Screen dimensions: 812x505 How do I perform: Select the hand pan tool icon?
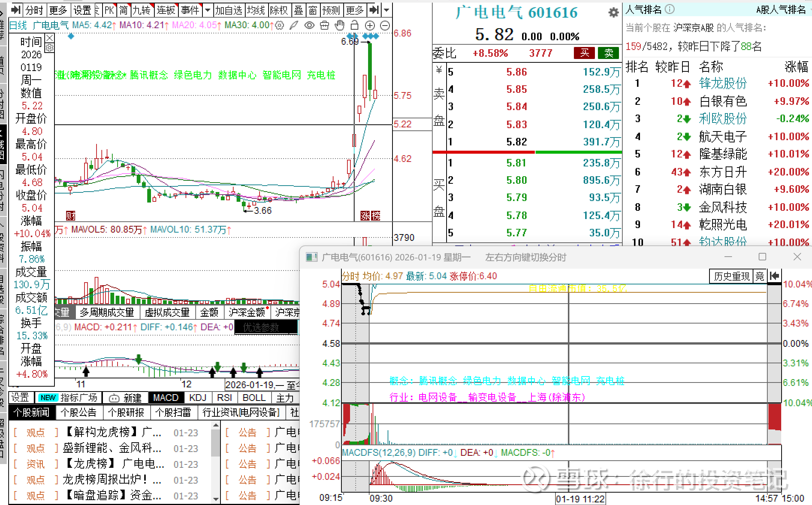point(340,26)
